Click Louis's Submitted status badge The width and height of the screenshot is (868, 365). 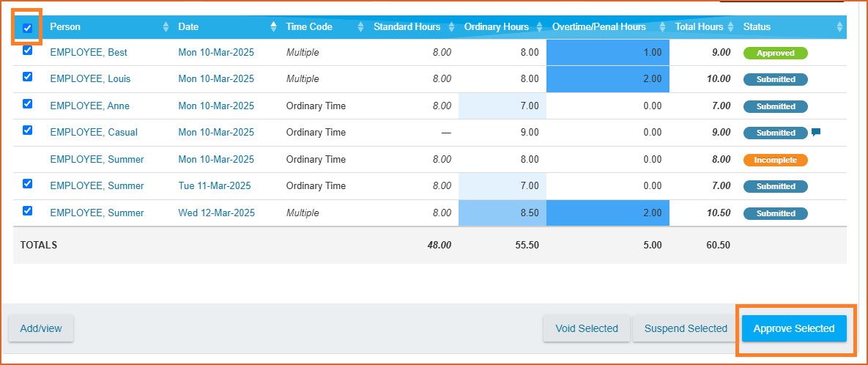[775, 79]
